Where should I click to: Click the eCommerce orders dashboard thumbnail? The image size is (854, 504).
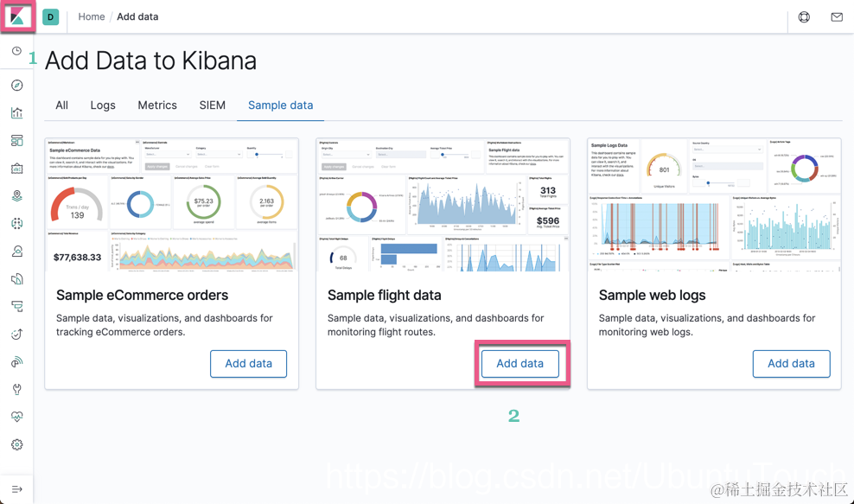[171, 205]
